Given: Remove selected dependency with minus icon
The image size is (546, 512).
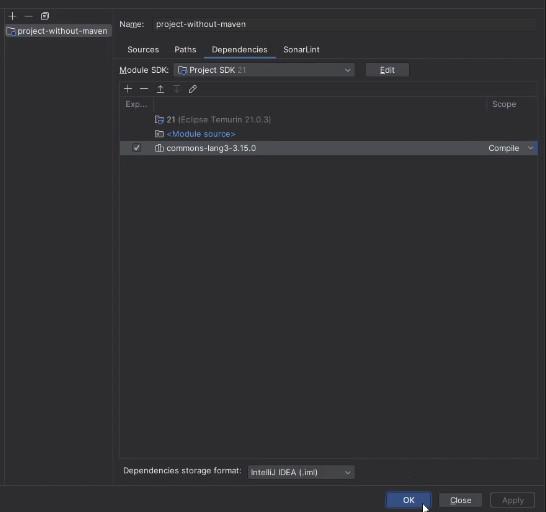Looking at the screenshot, I should click(144, 89).
